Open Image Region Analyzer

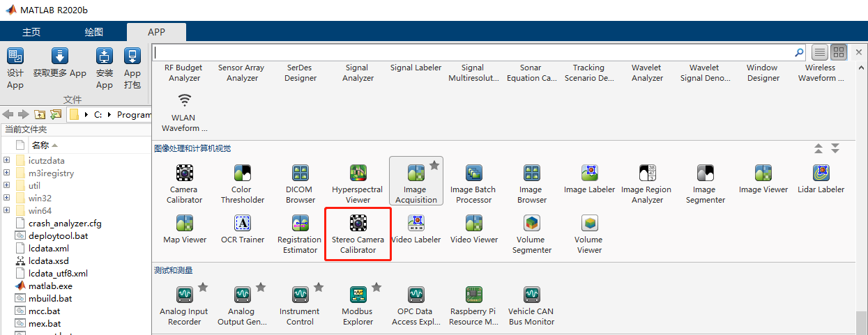(647, 182)
